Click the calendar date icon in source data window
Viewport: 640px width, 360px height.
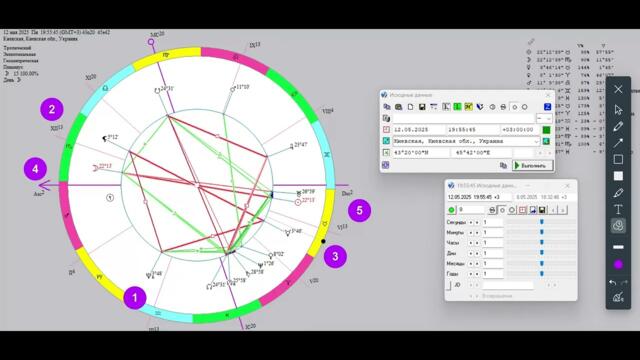point(386,129)
